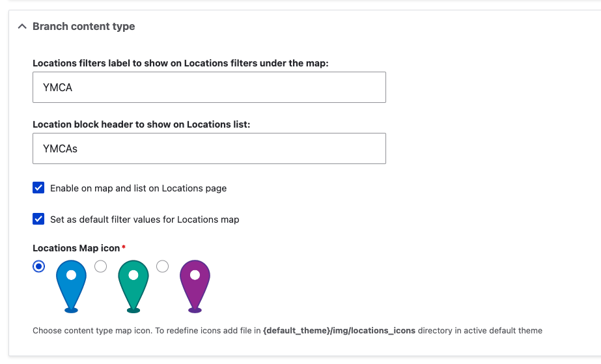The image size is (601, 364).
Task: Click the 'Locations Map icon' caption
Action: [76, 248]
